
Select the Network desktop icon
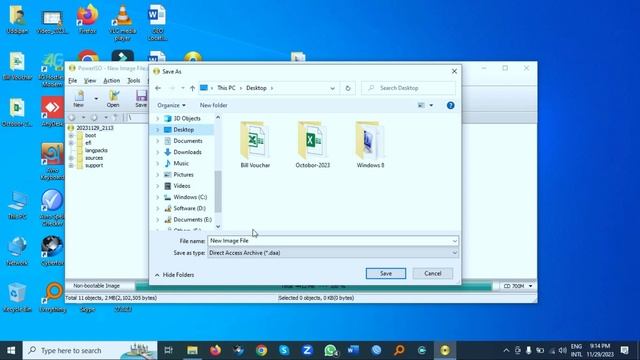click(x=17, y=251)
